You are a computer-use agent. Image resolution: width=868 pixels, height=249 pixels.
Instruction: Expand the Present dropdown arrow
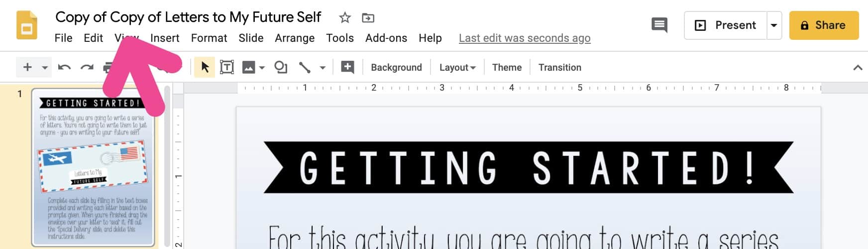pos(774,25)
